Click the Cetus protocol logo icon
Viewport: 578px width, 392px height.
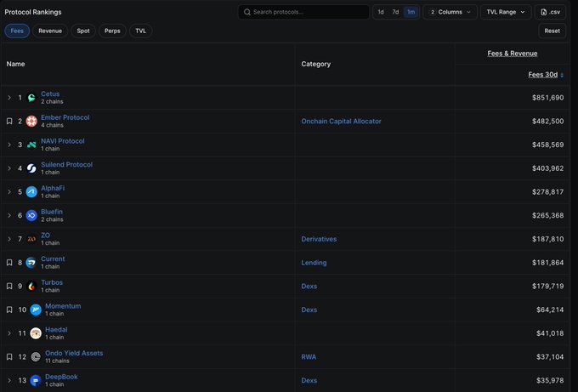click(x=31, y=98)
